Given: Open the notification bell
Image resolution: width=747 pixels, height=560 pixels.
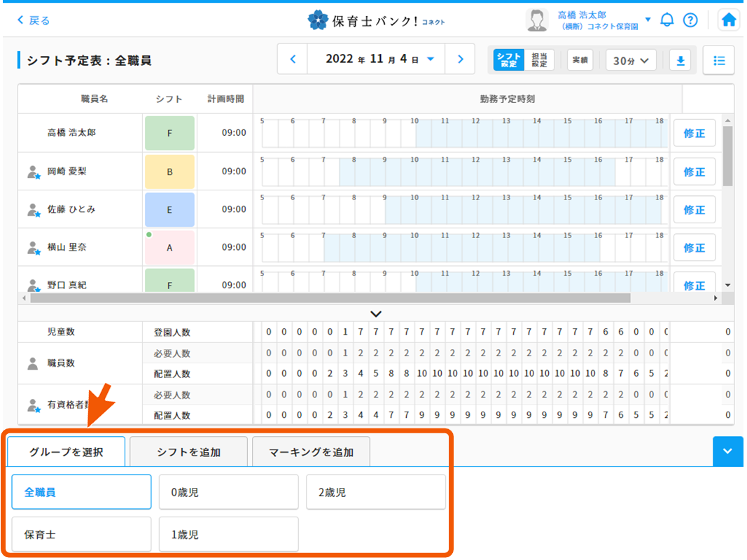Looking at the screenshot, I should point(666,20).
